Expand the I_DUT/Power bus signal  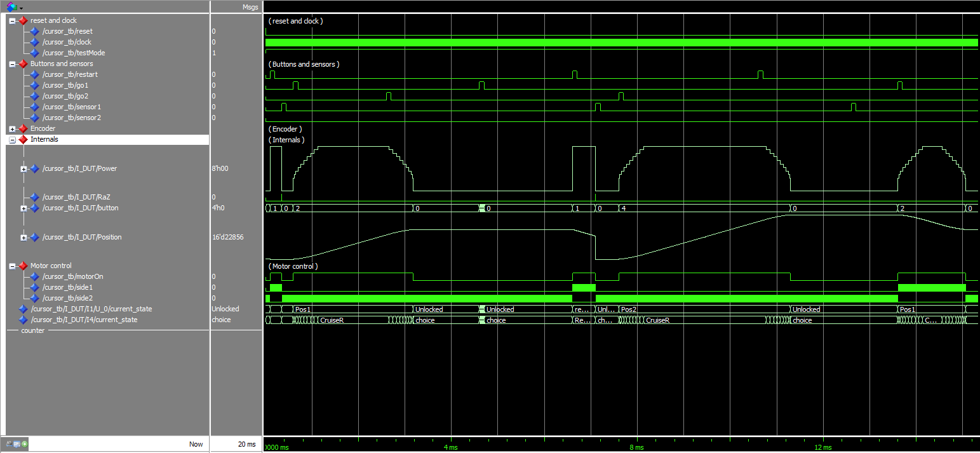click(x=24, y=169)
